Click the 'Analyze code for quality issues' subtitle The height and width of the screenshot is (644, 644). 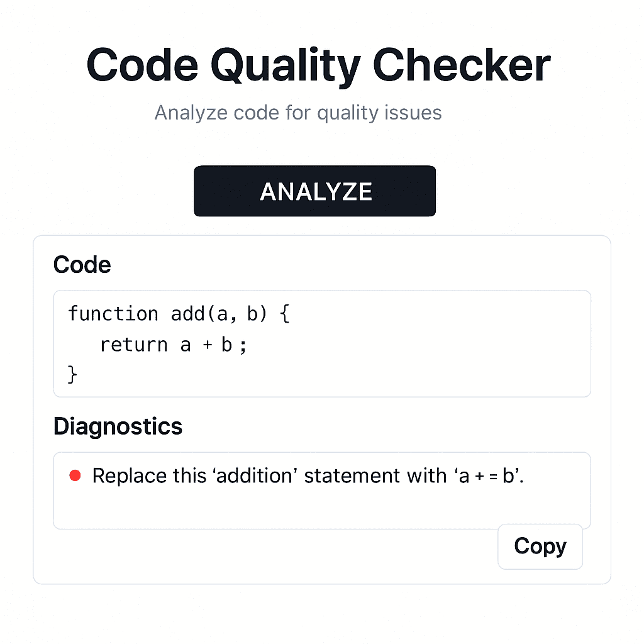298,113
